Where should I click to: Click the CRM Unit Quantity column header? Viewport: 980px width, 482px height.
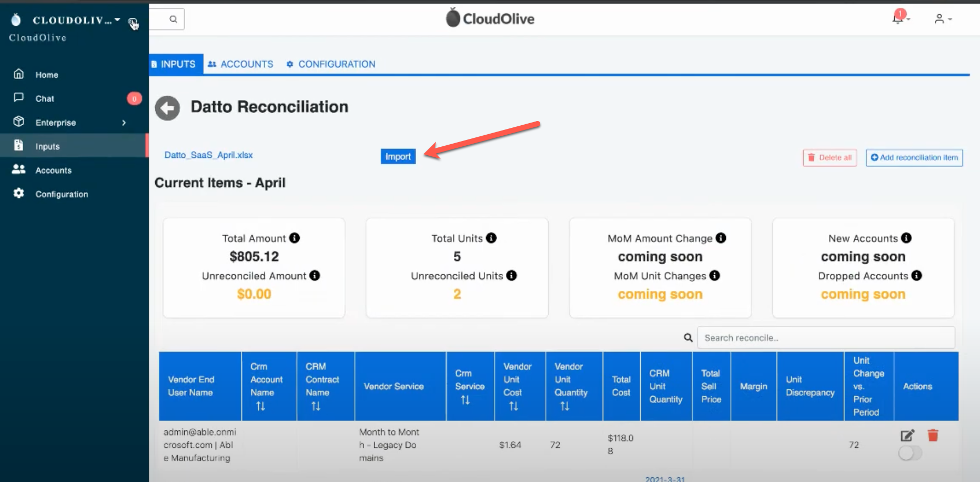(665, 386)
